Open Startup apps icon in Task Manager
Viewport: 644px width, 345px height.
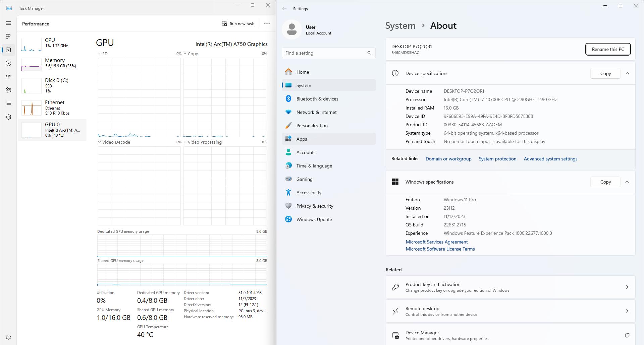(8, 77)
